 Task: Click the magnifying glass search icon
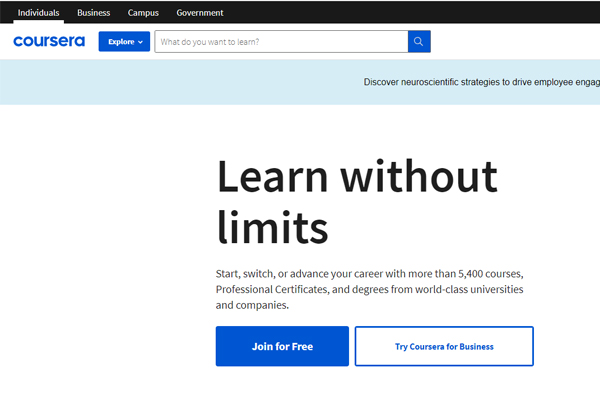point(419,42)
